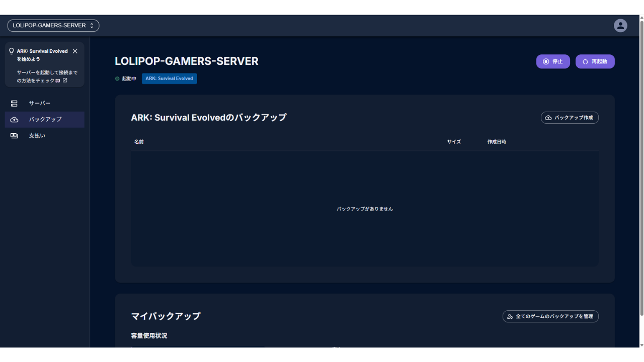Click the 容量使用状況 label
The width and height of the screenshot is (644, 362).
click(x=149, y=335)
